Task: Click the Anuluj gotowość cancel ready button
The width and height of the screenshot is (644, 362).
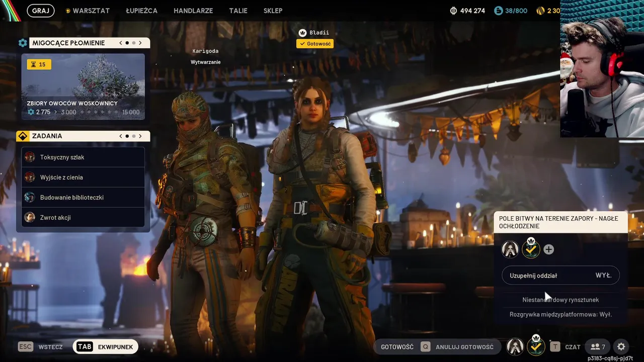Action: [x=457, y=347]
